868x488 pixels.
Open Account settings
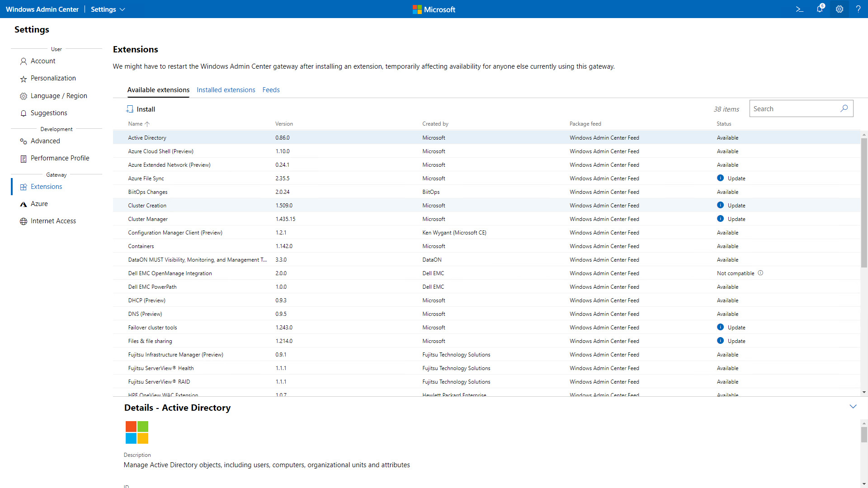(43, 61)
